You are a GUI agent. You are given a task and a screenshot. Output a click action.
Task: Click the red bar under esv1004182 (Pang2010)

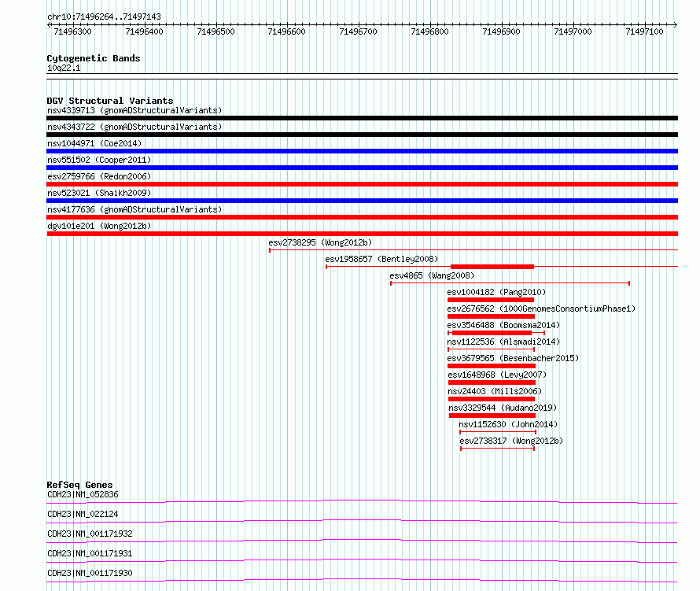tap(491, 300)
